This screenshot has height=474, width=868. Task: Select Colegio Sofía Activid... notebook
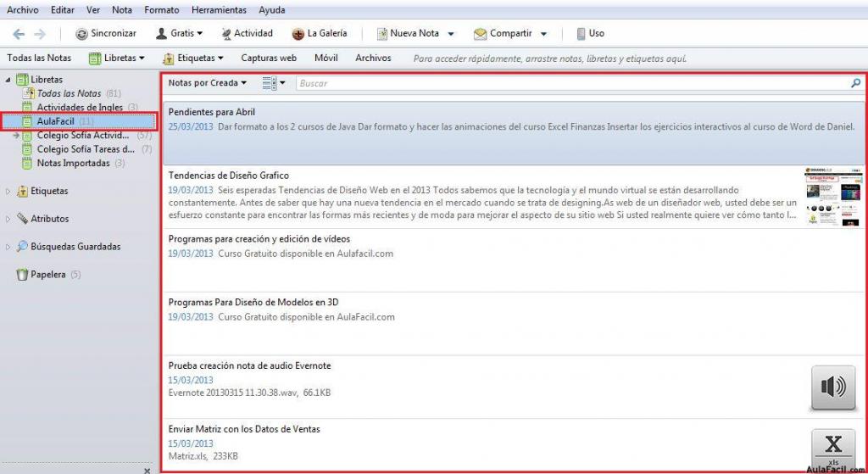pyautogui.click(x=82, y=135)
